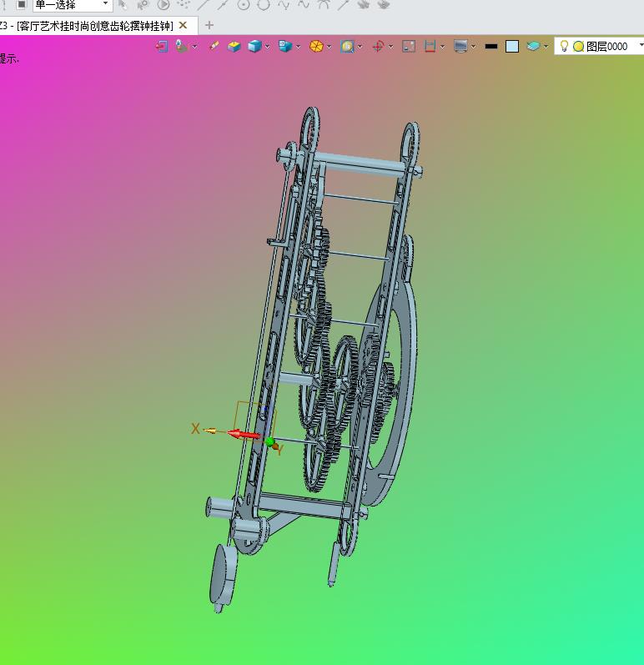Screen dimensions: 644x665
Task: Toggle the light bulb layer visibility
Action: click(x=564, y=46)
